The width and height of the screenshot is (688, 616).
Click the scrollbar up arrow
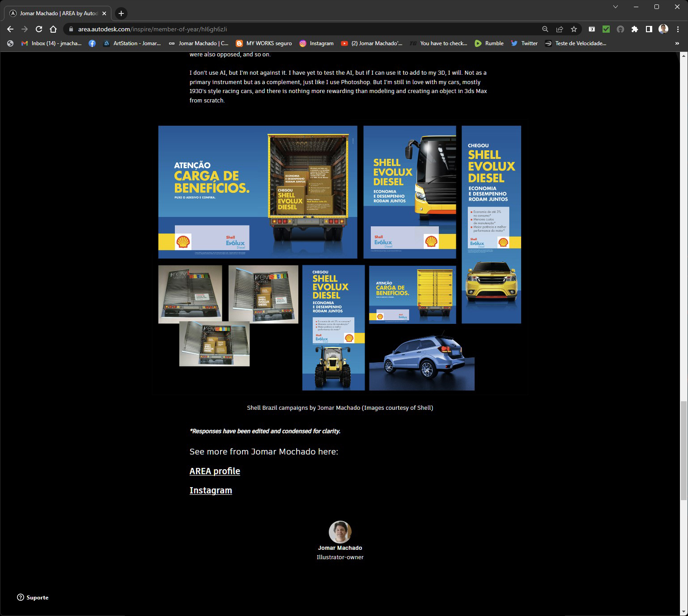[x=683, y=56]
